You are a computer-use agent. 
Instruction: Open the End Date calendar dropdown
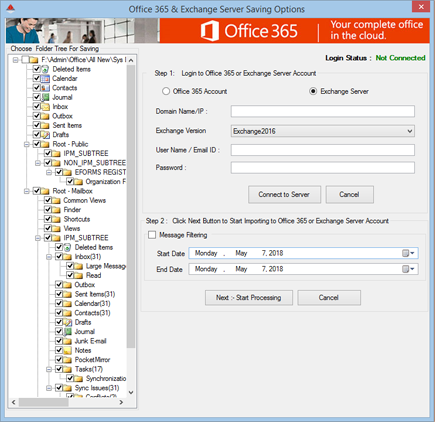coord(408,269)
